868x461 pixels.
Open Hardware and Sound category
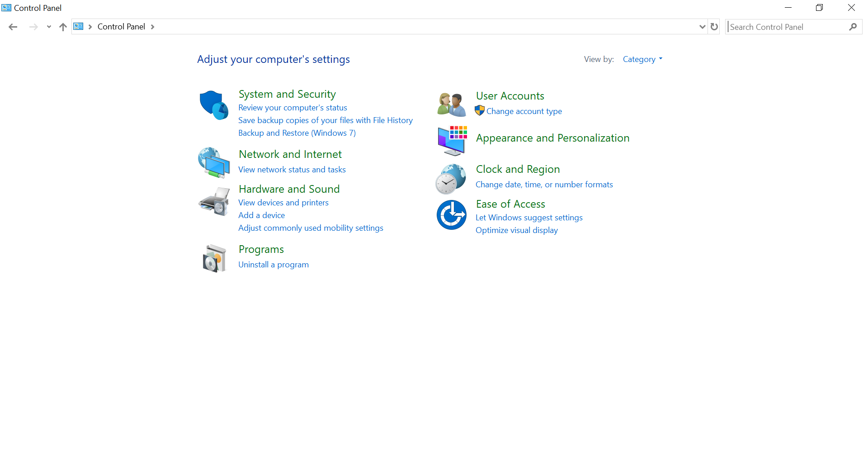[289, 189]
